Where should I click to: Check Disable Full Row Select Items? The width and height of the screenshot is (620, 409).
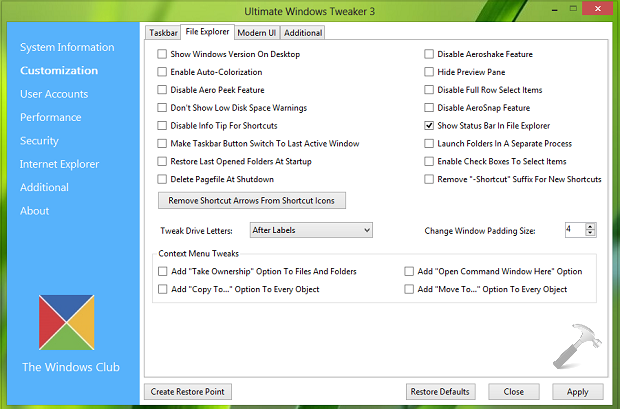pos(429,90)
